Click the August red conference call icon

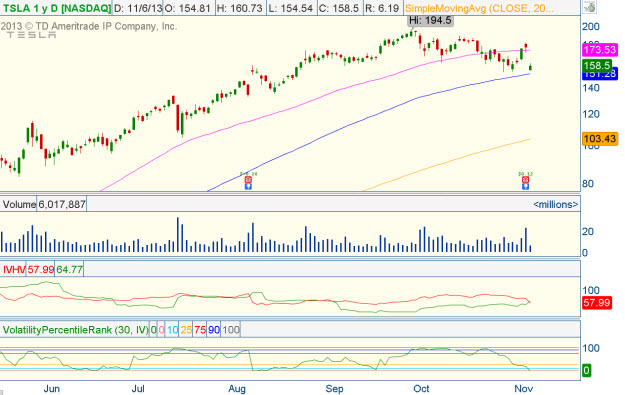pos(248,180)
